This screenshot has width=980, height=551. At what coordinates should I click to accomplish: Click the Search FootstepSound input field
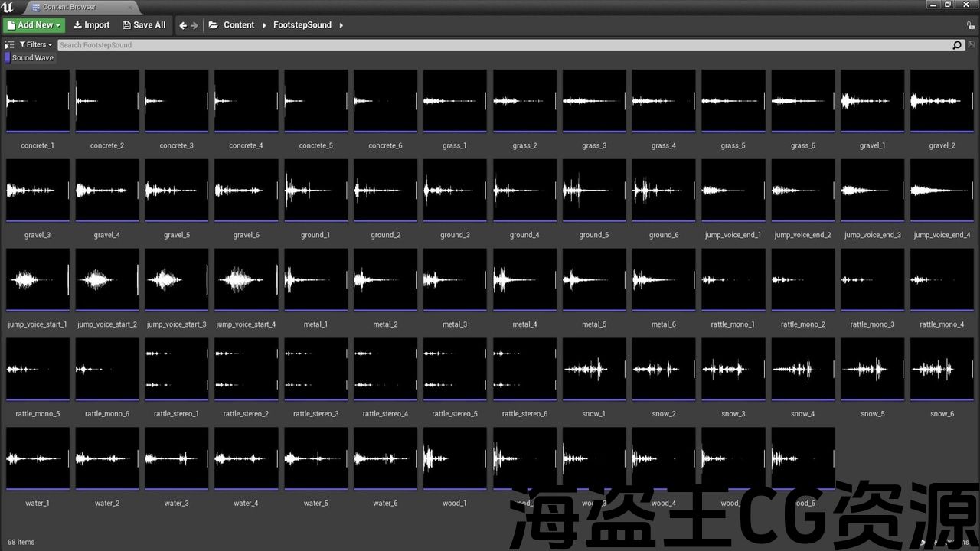coord(498,45)
